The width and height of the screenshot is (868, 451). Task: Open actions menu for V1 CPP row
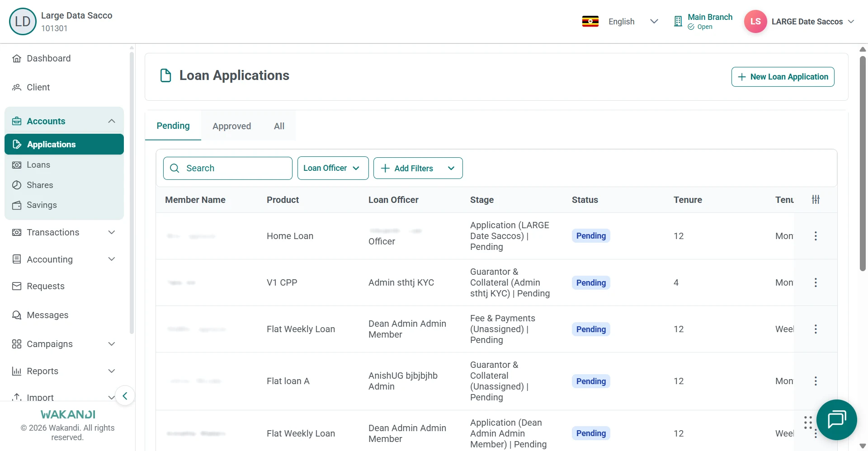(816, 282)
